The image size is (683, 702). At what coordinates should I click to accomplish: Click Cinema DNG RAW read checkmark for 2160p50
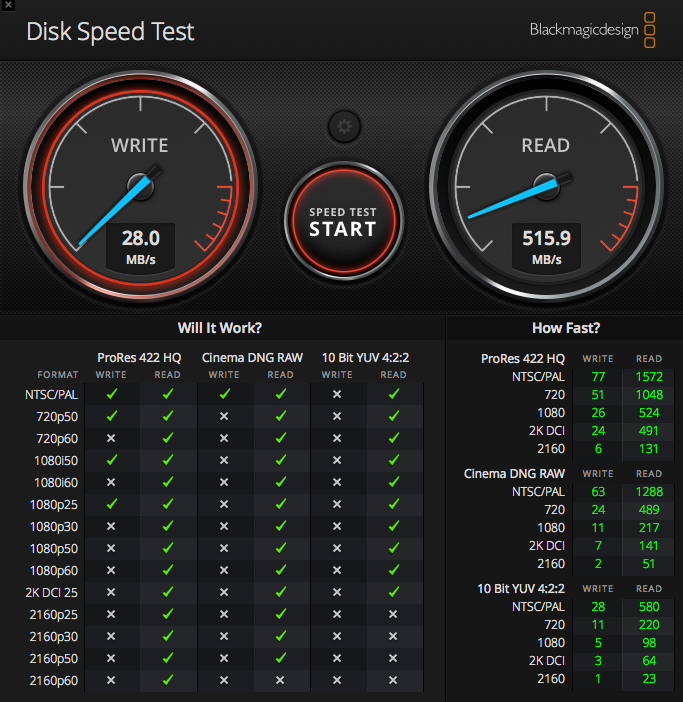pos(281,658)
